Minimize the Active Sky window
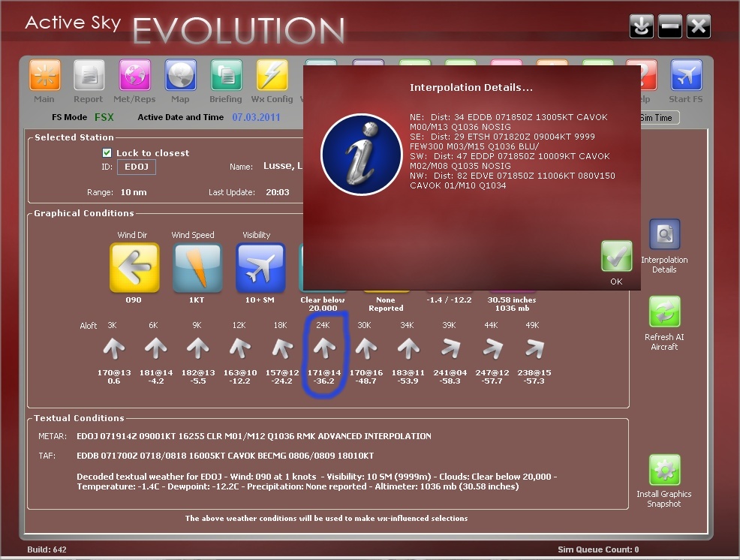 [670, 26]
